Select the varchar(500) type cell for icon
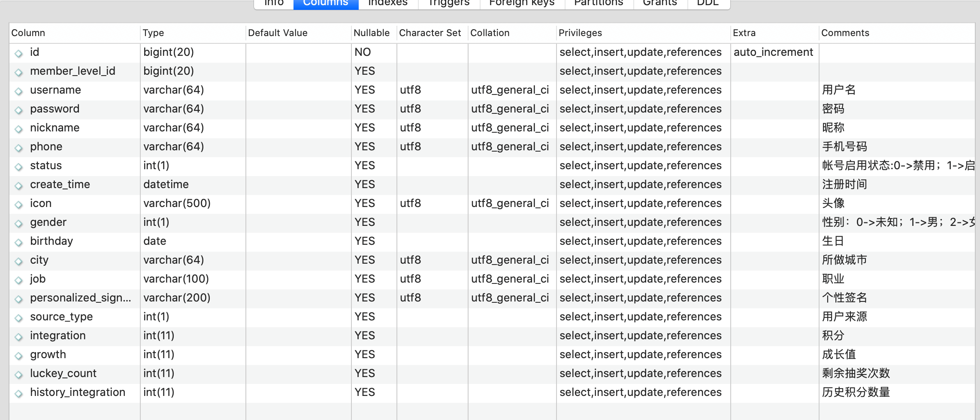 tap(177, 203)
